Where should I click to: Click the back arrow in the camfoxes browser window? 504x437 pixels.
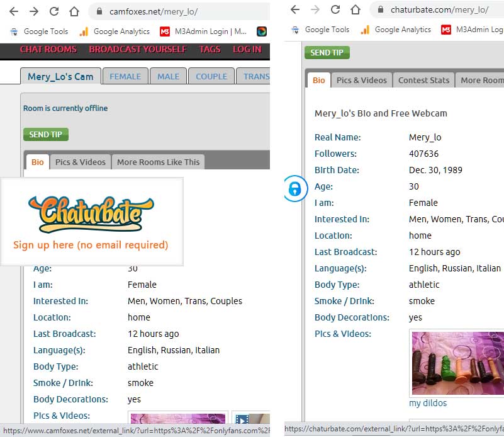click(x=14, y=11)
